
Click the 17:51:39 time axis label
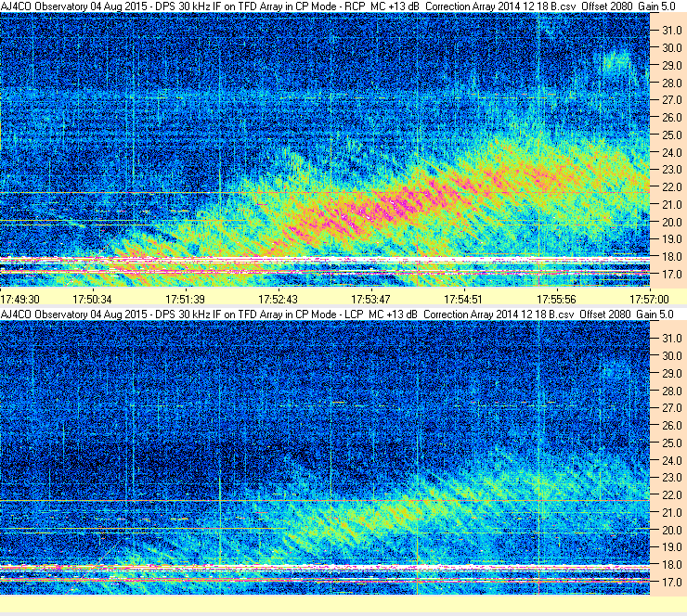point(185,300)
